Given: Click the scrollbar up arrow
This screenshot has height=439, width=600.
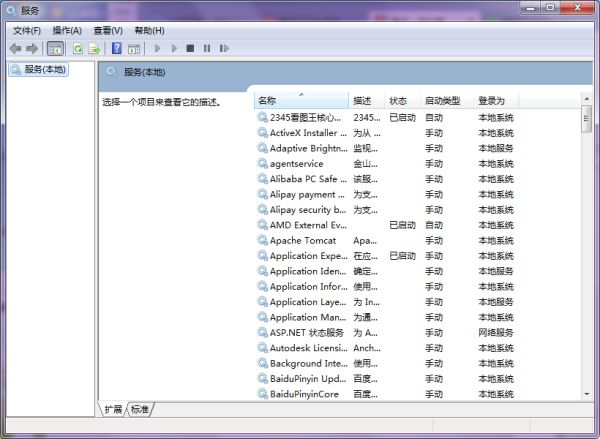Looking at the screenshot, I should point(587,99).
